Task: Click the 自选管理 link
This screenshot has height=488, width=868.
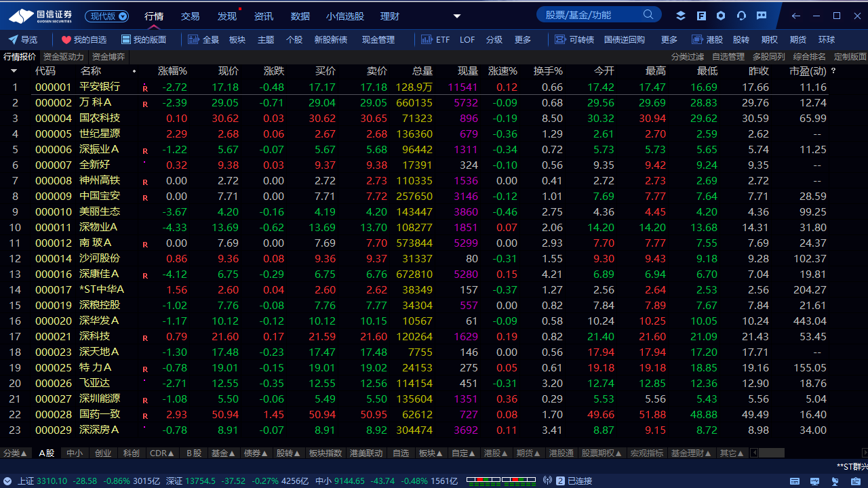Action: pos(728,57)
